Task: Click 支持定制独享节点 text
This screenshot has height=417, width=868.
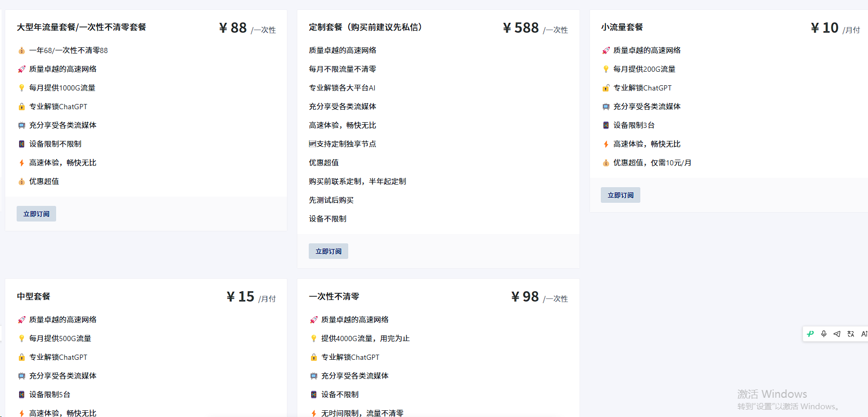Action: pyautogui.click(x=346, y=144)
